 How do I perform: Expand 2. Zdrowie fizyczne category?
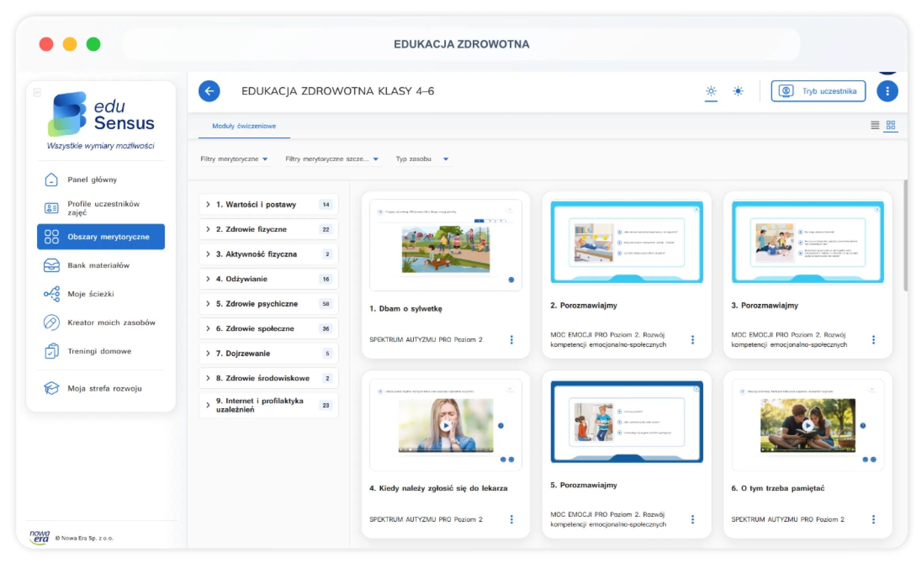click(x=269, y=229)
